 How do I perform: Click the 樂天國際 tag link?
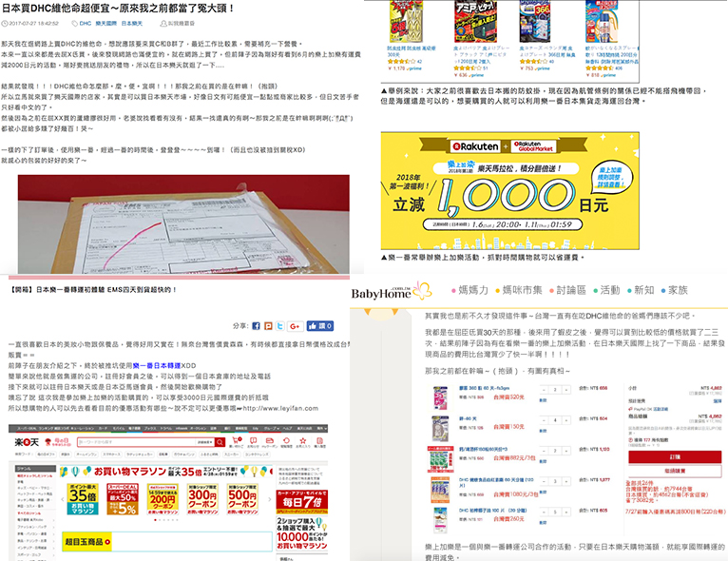click(x=105, y=23)
